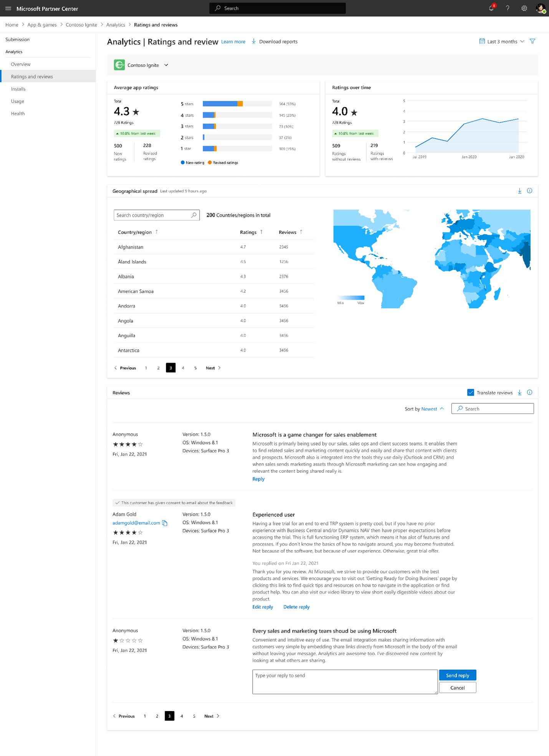Click the star beside 4.3 average rating
The height and width of the screenshot is (756, 549).
pyautogui.click(x=136, y=112)
